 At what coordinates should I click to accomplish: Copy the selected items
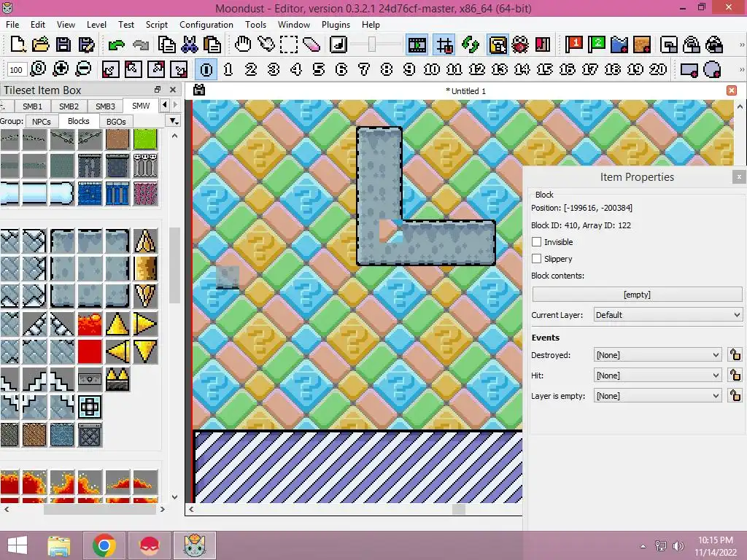[166, 44]
